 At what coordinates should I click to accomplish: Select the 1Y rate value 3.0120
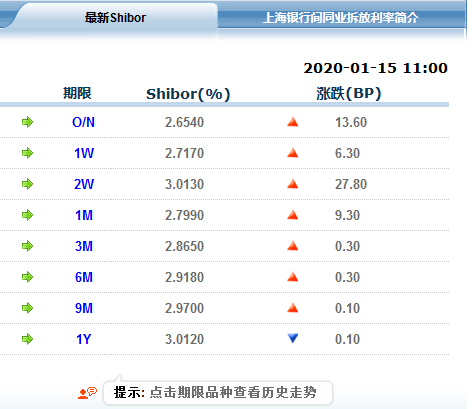(184, 339)
